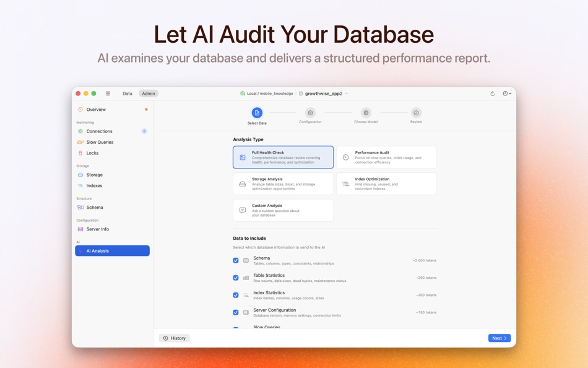Click the Server Info configuration icon
588x368 pixels.
click(81, 229)
